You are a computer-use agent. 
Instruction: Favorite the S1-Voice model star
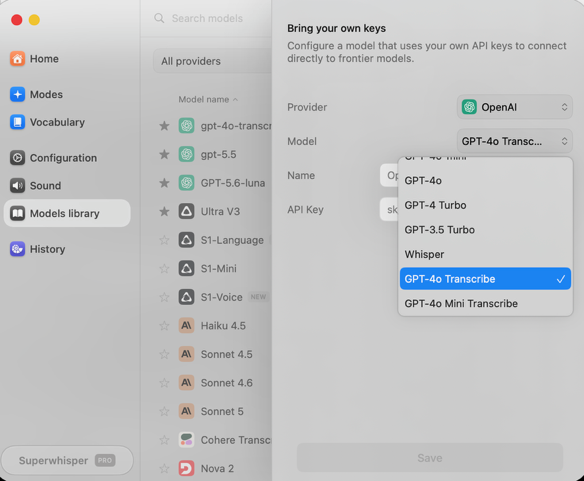pos(164,297)
